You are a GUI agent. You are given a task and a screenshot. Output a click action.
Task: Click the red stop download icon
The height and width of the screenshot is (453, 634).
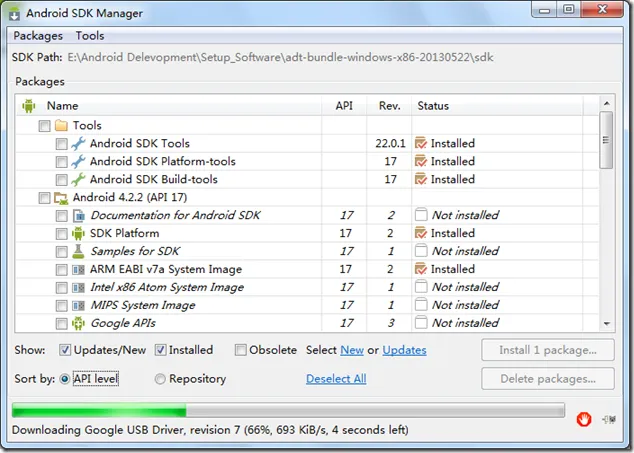point(584,419)
